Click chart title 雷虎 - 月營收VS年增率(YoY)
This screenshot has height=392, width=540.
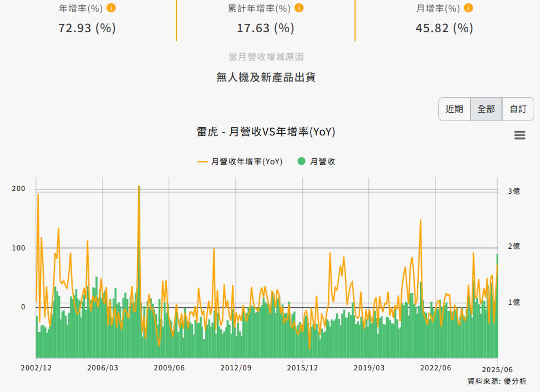click(x=266, y=132)
